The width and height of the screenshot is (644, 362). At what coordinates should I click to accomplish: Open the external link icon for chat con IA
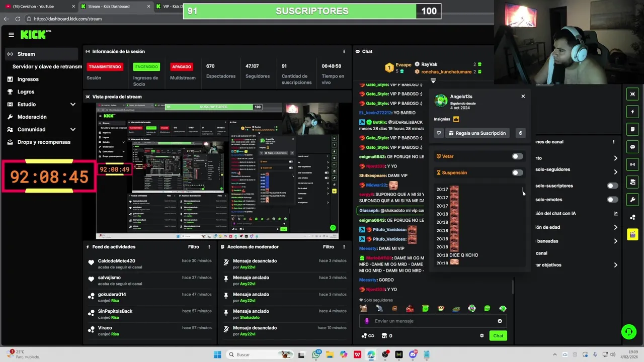click(x=615, y=214)
